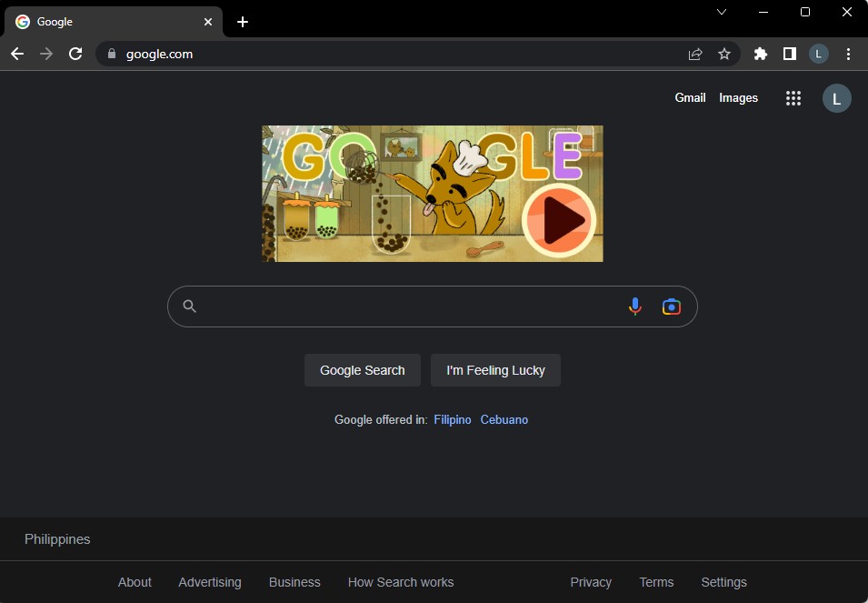Open the Advertising footer link
The height and width of the screenshot is (603, 868).
coord(210,582)
